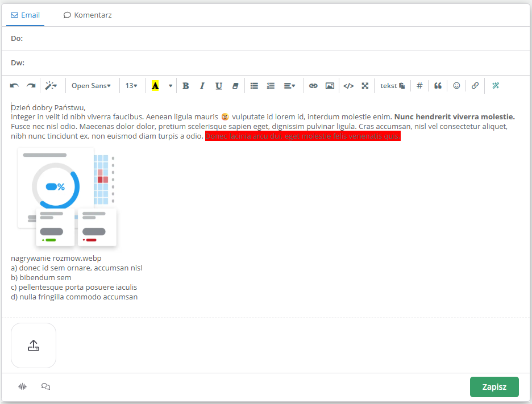Insert an ordered numbered list
Image resolution: width=532 pixels, height=404 pixels.
pyautogui.click(x=271, y=86)
